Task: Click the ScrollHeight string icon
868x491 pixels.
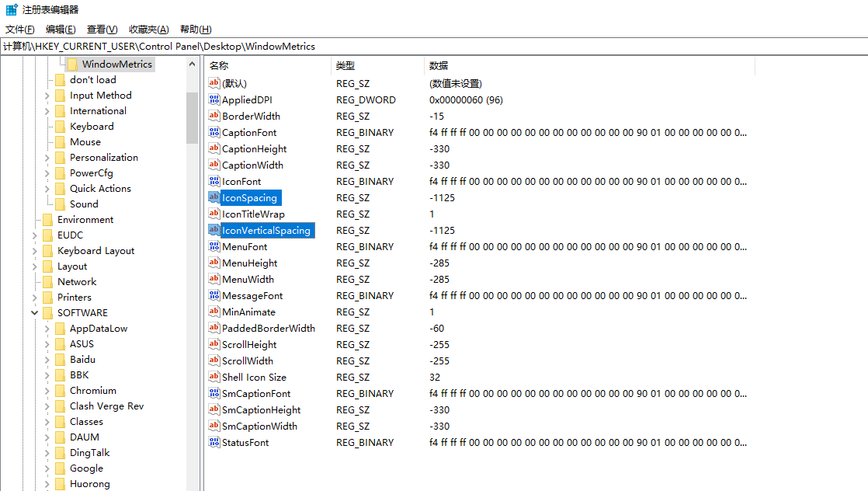Action: (x=214, y=344)
